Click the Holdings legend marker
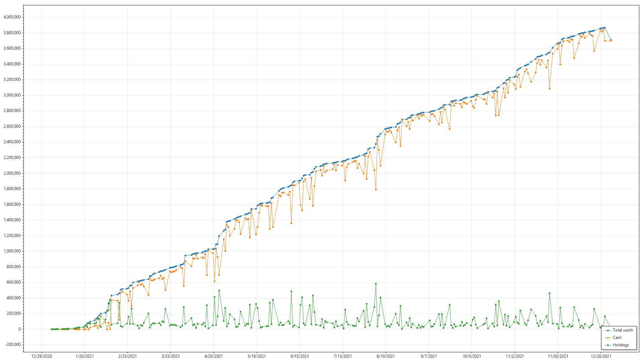The height and width of the screenshot is (362, 644). click(608, 345)
